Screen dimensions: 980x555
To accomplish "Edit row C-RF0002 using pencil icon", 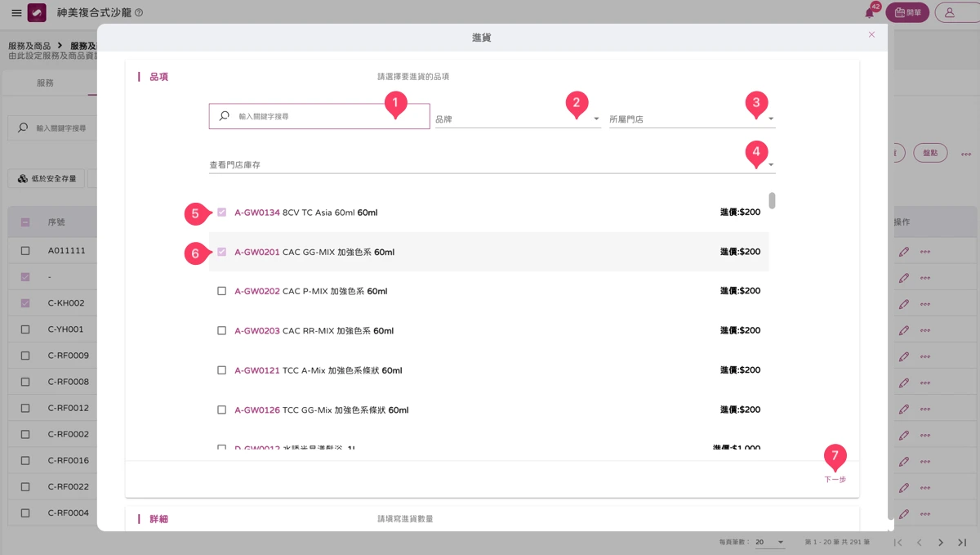I will (903, 434).
